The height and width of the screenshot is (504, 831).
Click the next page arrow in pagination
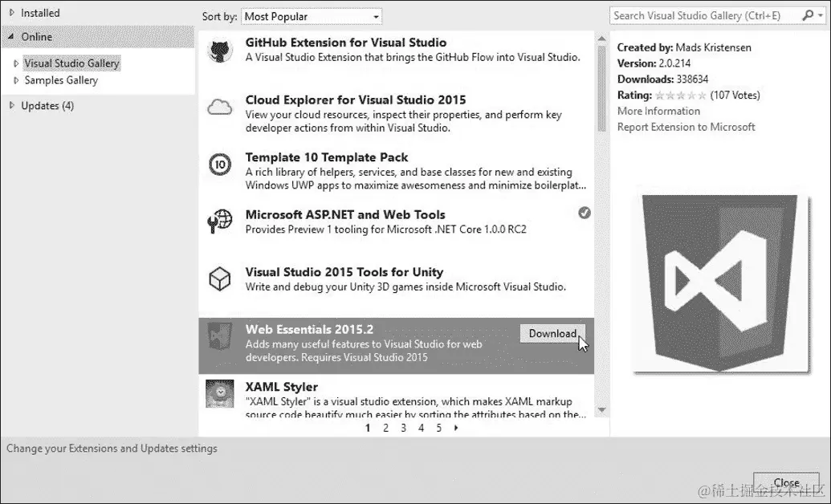tap(455, 428)
